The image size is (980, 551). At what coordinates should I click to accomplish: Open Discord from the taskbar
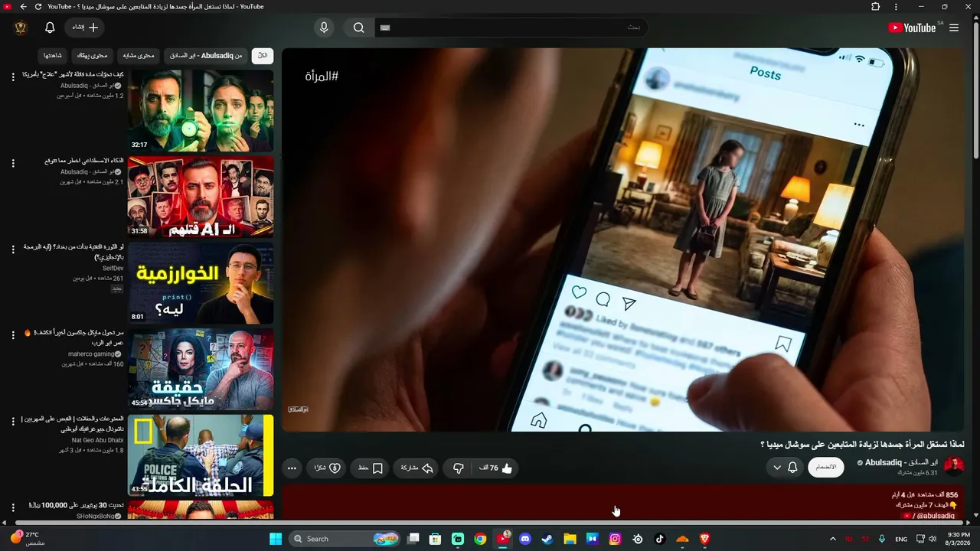[x=525, y=539]
